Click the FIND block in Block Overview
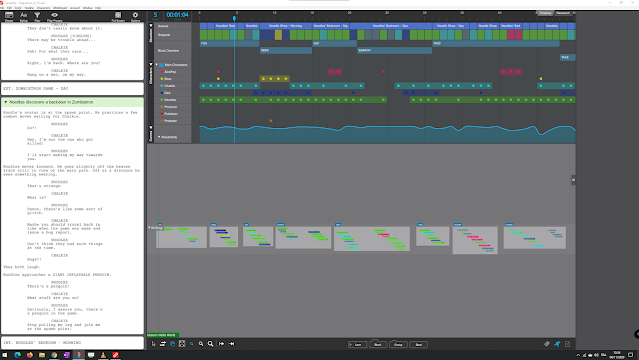Screen dimensions: 639x360 496,43
